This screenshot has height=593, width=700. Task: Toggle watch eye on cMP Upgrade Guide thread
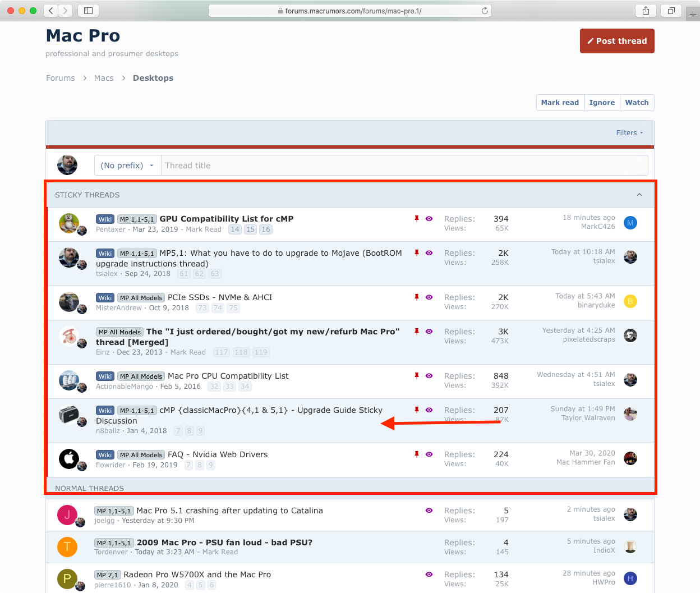point(429,410)
